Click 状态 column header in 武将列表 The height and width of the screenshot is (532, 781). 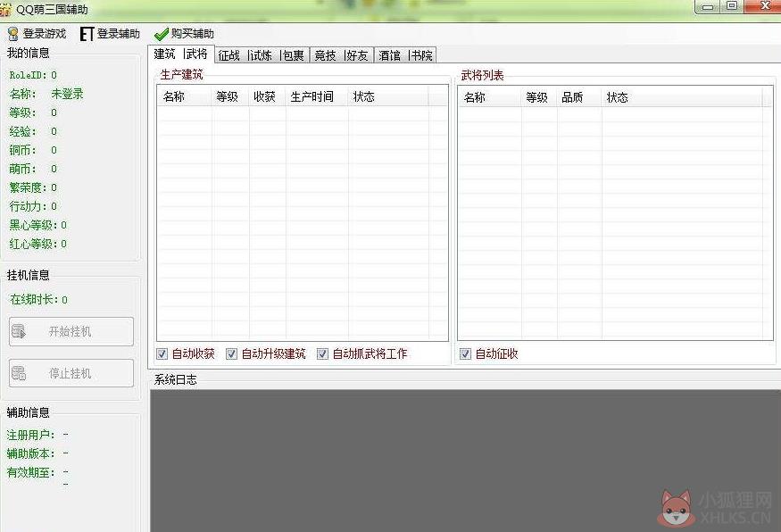[682, 97]
